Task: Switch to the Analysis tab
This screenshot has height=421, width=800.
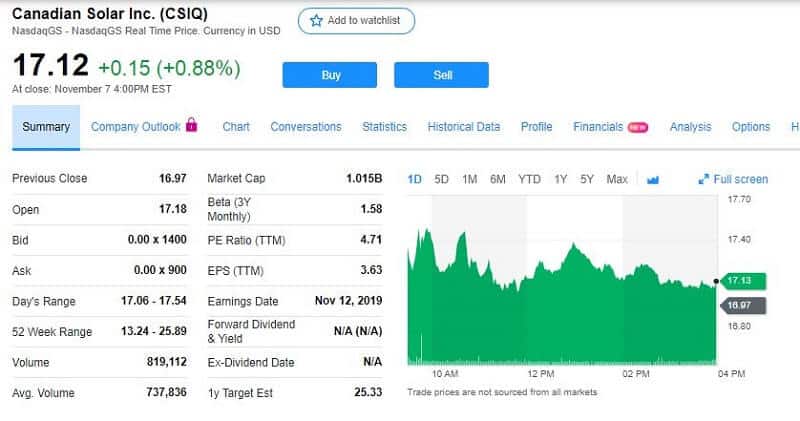Action: [690, 127]
